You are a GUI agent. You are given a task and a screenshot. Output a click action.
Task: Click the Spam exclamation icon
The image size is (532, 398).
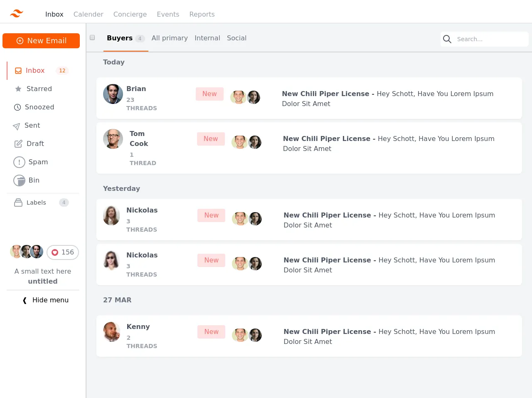(19, 162)
